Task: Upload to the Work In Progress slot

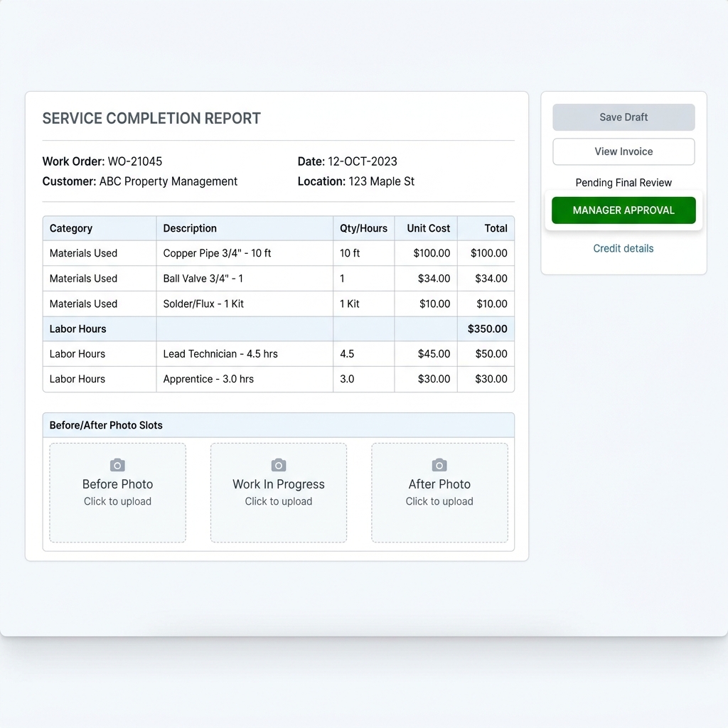Action: (x=279, y=493)
